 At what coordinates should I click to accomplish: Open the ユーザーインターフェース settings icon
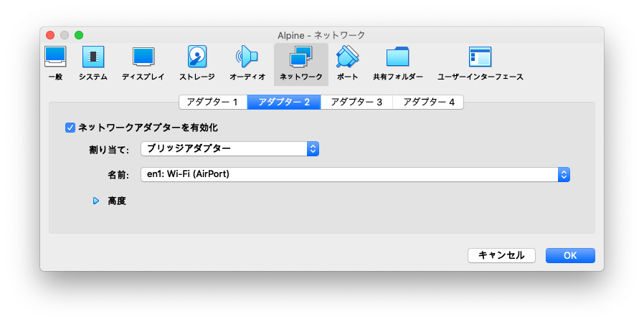tap(480, 64)
